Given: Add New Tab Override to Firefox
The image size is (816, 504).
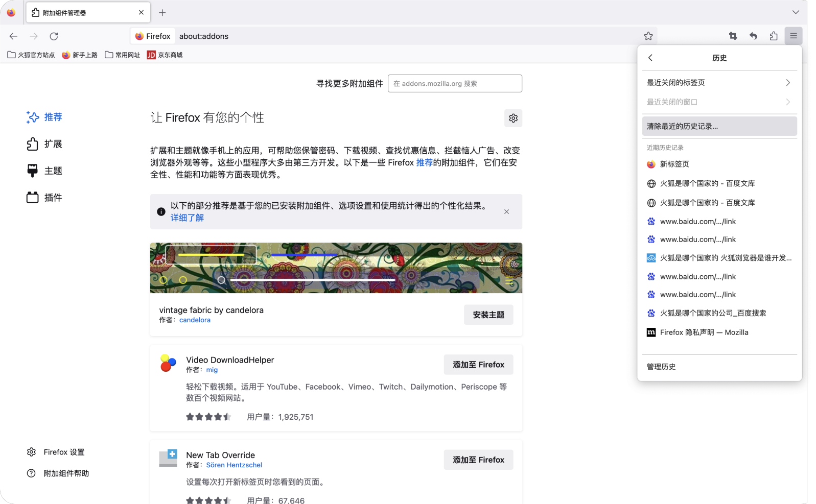Looking at the screenshot, I should pos(478,460).
